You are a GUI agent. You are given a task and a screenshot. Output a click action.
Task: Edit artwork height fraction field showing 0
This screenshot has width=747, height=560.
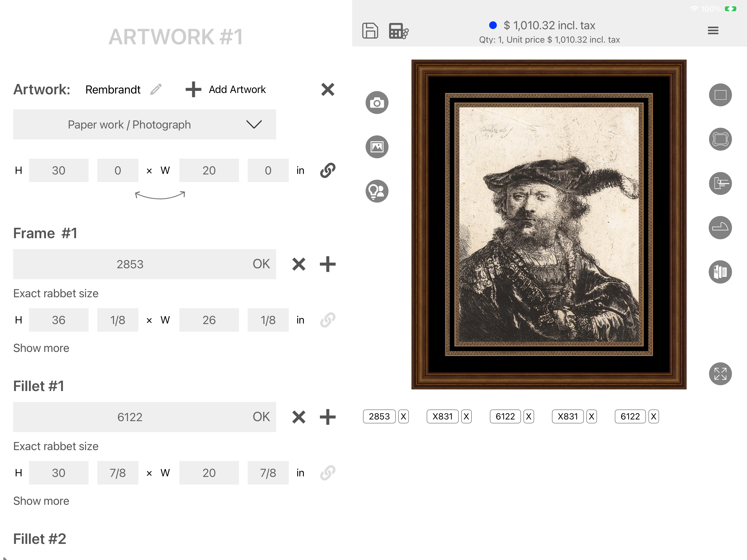pos(118,170)
